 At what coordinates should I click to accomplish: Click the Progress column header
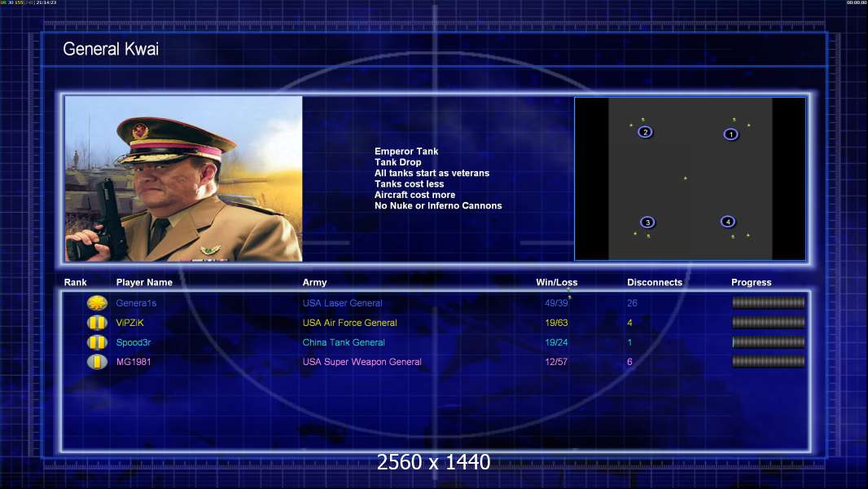752,283
